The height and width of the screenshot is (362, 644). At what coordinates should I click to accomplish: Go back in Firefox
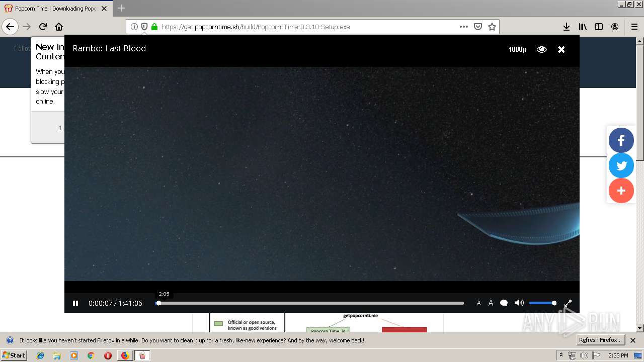coord(10,27)
